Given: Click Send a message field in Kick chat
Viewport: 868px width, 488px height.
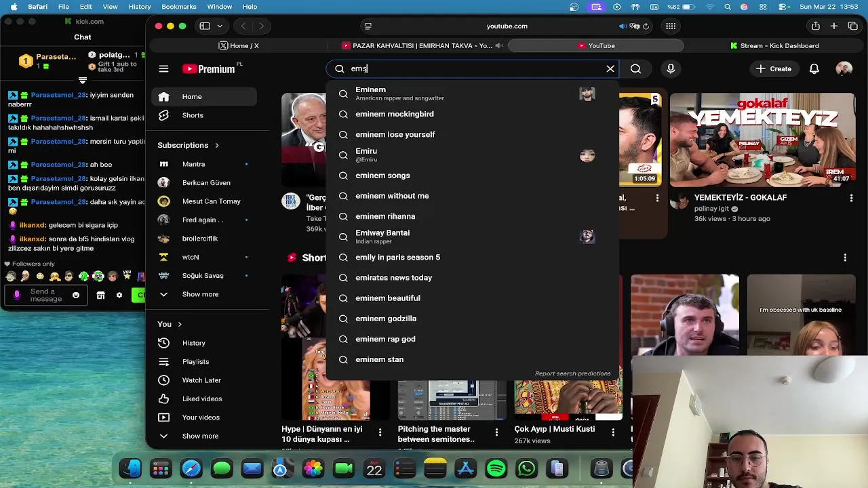Looking at the screenshot, I should coord(46,295).
